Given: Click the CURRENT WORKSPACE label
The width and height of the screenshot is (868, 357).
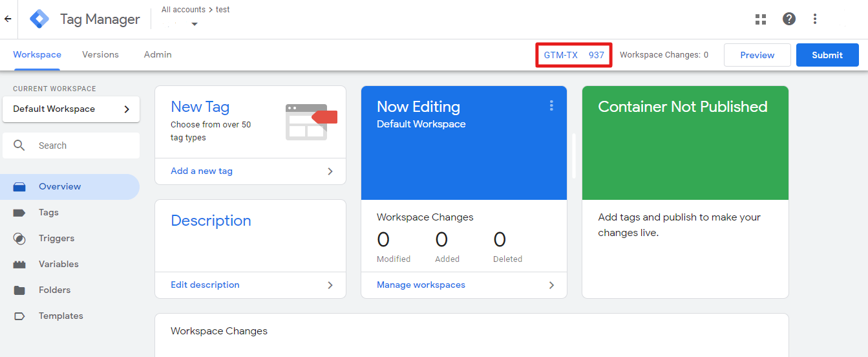Looking at the screenshot, I should click(x=54, y=89).
